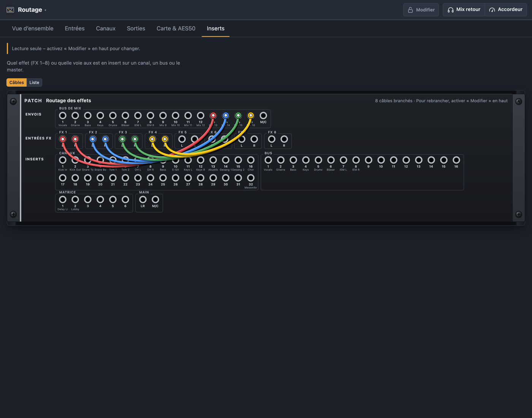Viewport: 532px width, 418px height.
Task: Open the Mix retour headphones view
Action: (464, 10)
